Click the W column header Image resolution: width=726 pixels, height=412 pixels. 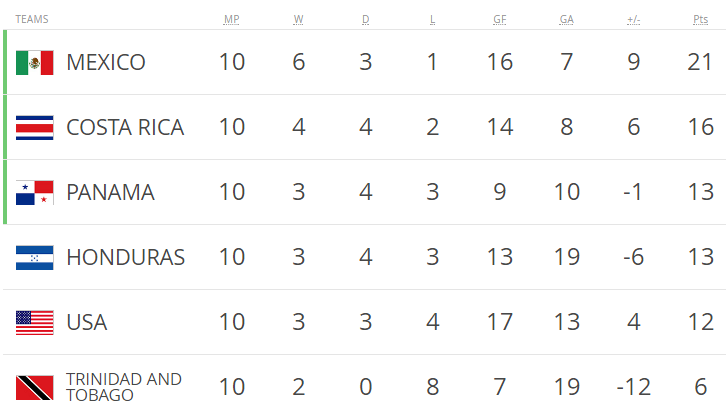click(298, 19)
